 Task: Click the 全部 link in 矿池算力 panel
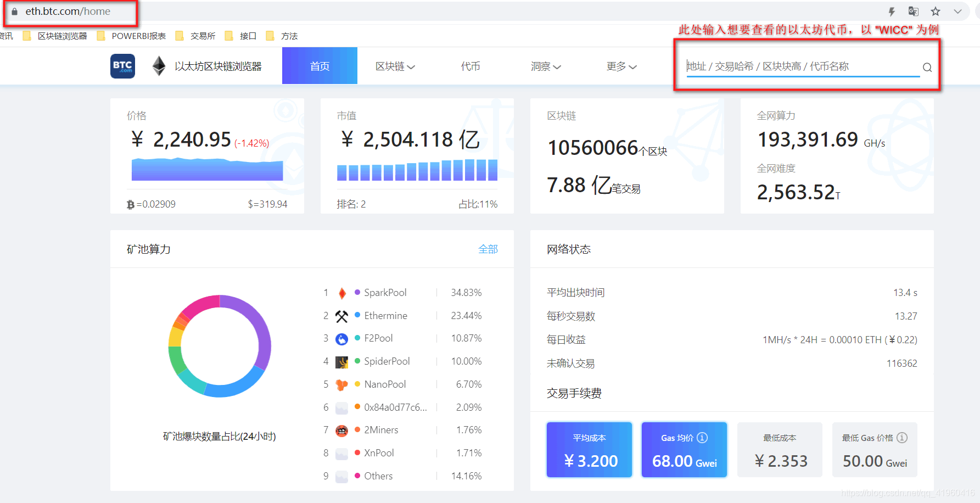click(x=488, y=249)
